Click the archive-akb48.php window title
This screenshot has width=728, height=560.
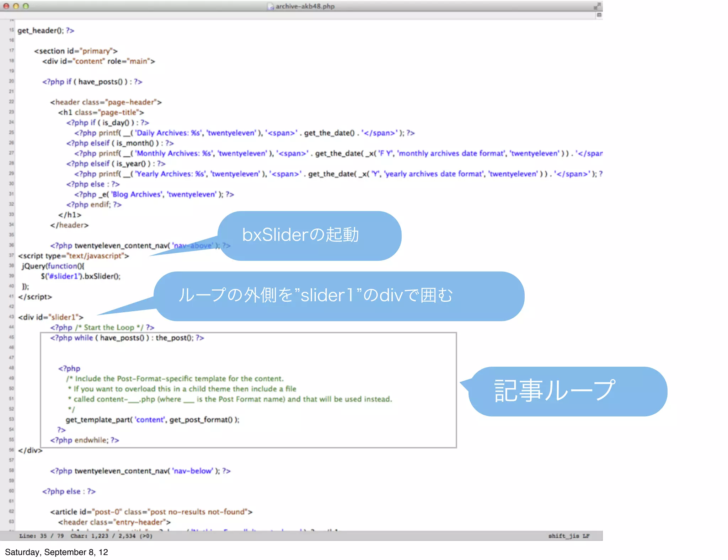[x=305, y=6]
